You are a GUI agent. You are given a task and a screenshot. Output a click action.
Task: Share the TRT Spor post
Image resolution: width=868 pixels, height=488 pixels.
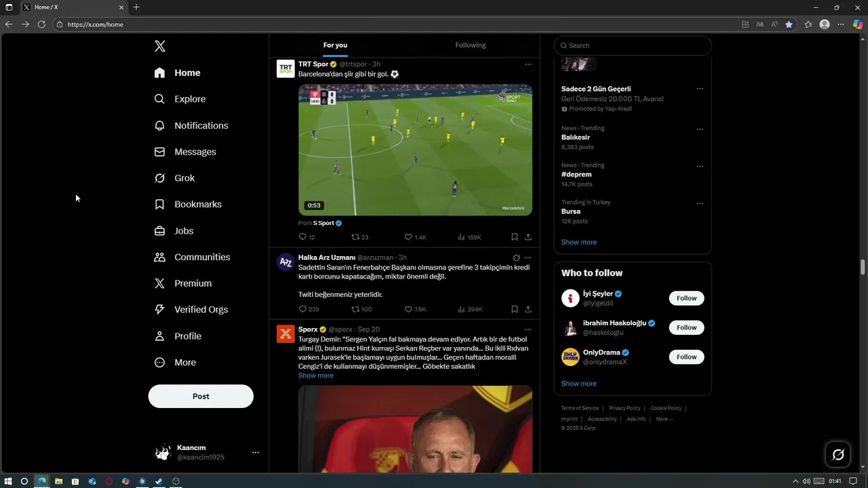point(528,237)
